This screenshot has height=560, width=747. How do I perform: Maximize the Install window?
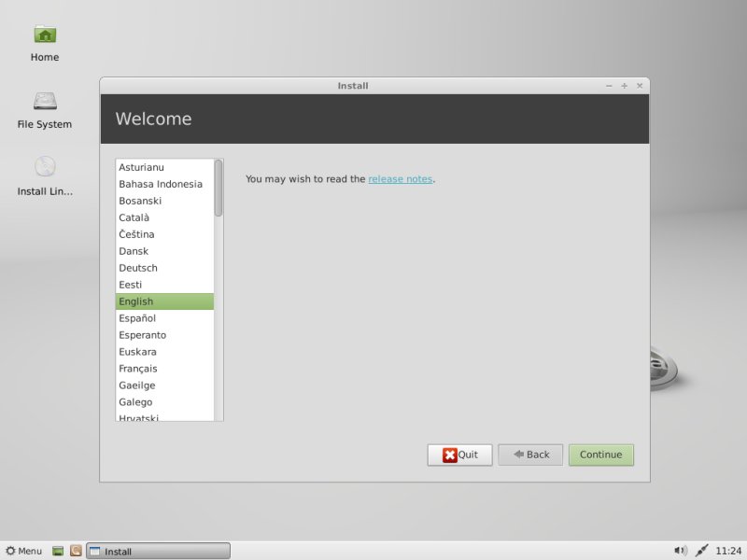point(624,86)
